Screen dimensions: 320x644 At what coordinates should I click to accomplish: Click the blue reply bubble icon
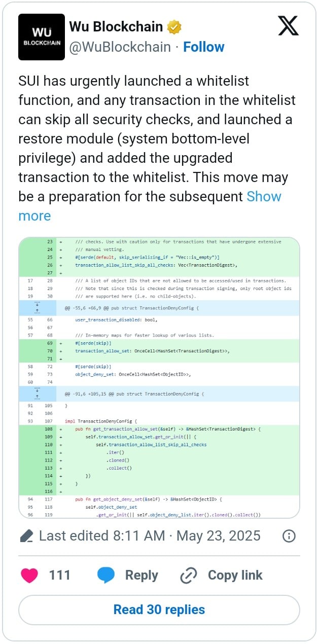(x=106, y=575)
